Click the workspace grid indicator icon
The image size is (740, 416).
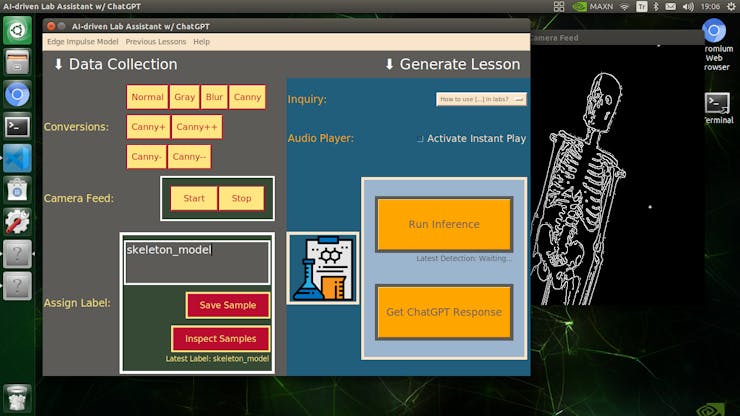click(559, 6)
